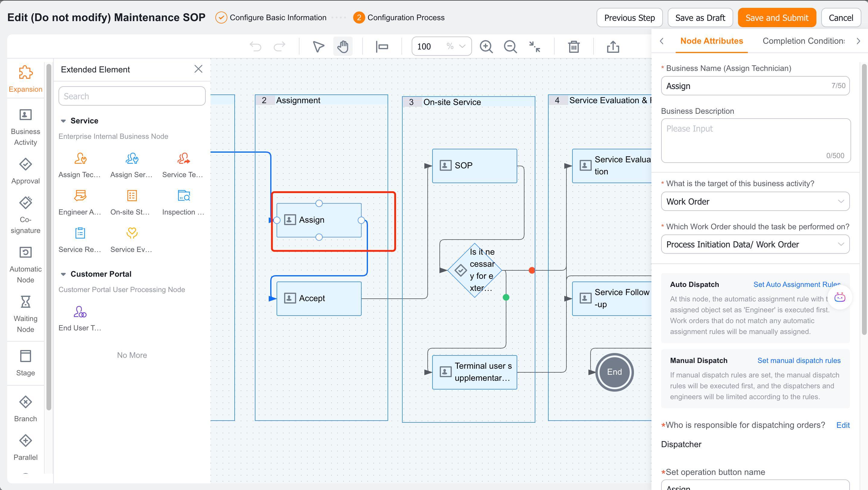Switch to the Completion Conditions tab
The height and width of the screenshot is (490, 868).
tap(803, 41)
